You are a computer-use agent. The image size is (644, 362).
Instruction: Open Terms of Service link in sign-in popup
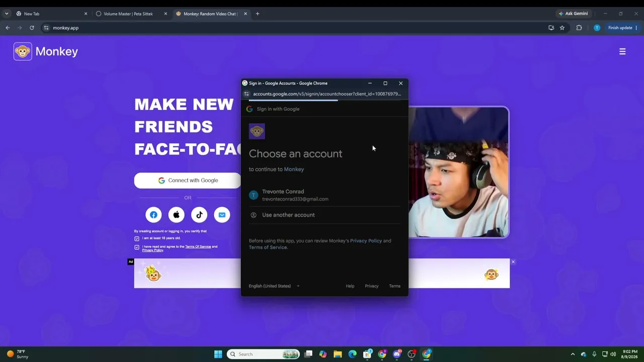(268, 247)
